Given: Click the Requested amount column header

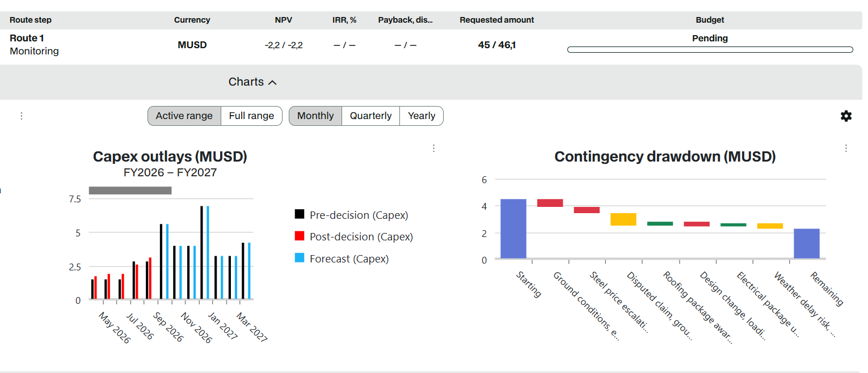Looking at the screenshot, I should (x=497, y=20).
